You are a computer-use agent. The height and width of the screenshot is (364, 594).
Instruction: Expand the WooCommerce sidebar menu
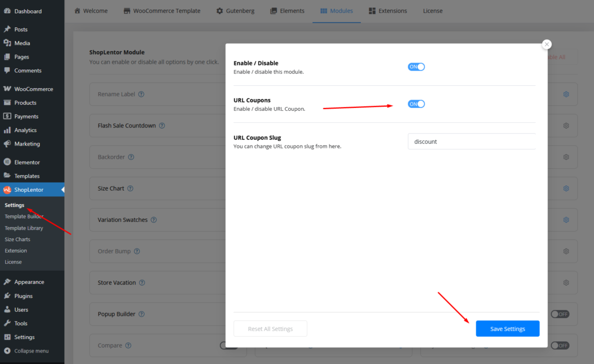[x=33, y=89]
